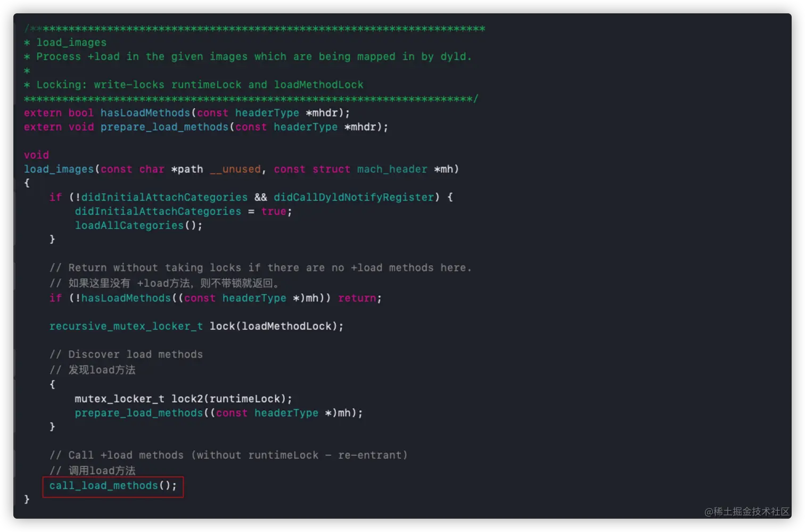
Task: Click the 'return' keyword after the hasLoadMethods check
Action: pyautogui.click(x=357, y=298)
